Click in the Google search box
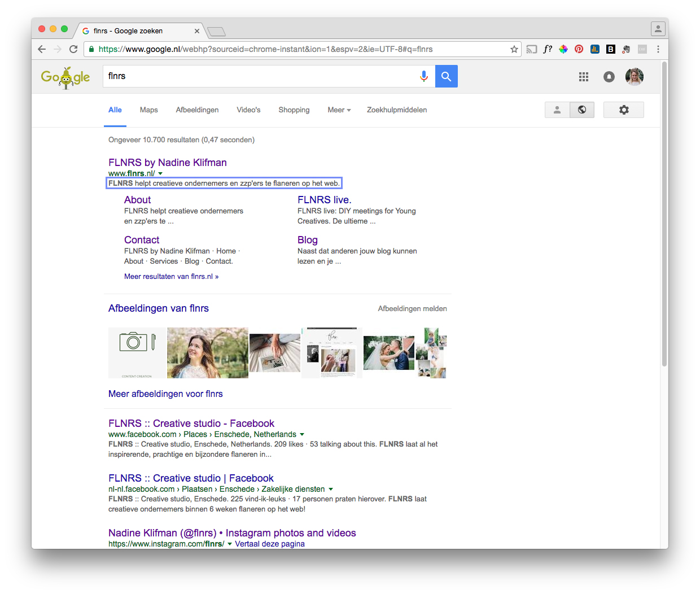The image size is (700, 594). tap(261, 76)
